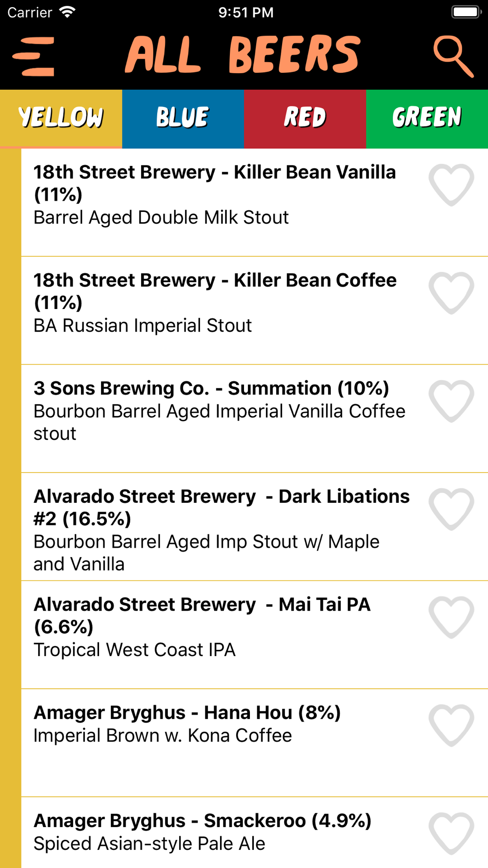Switch to the Blue tab

(x=183, y=119)
